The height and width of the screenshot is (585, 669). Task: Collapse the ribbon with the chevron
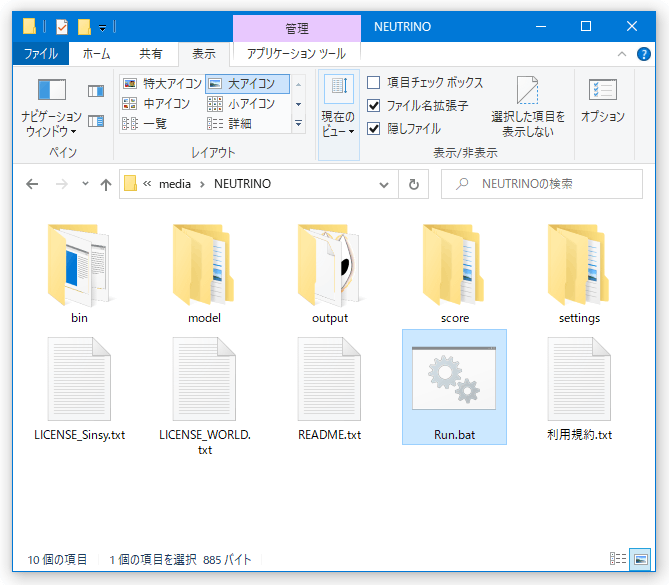tap(622, 54)
